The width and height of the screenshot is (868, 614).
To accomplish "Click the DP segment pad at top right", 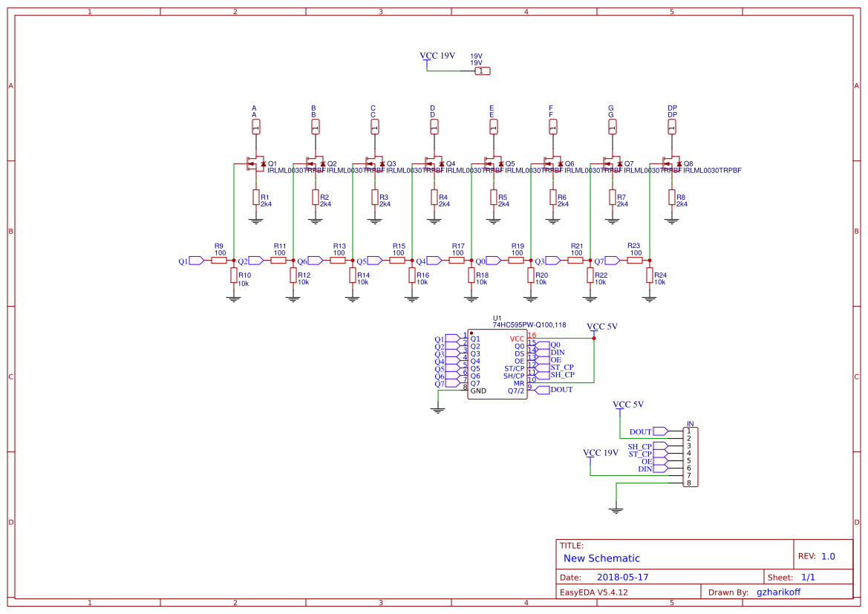I will click(673, 125).
